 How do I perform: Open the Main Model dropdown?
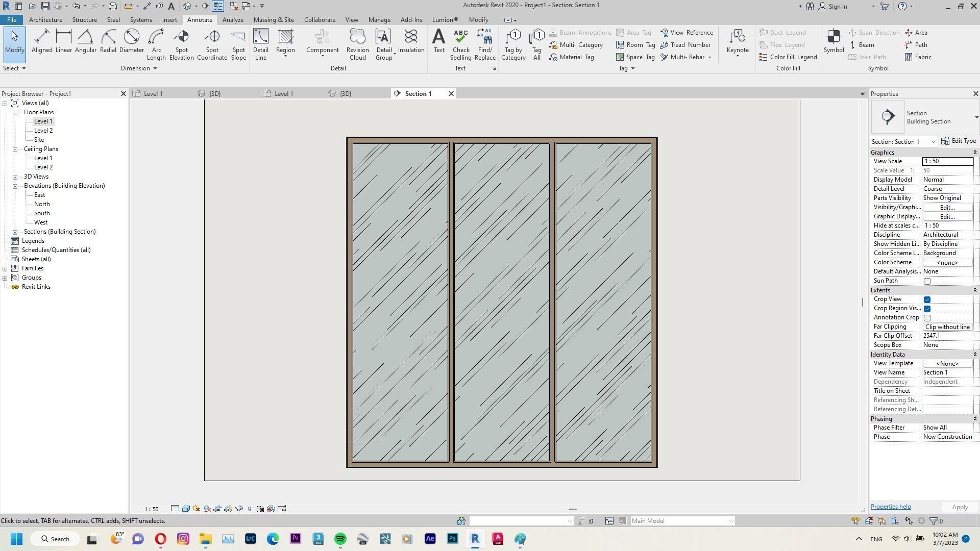pos(732,520)
